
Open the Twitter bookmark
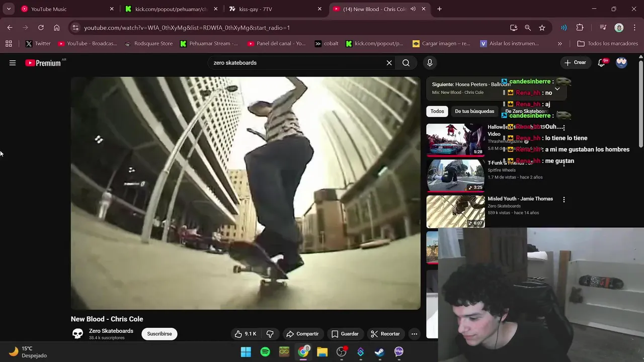[38, 44]
